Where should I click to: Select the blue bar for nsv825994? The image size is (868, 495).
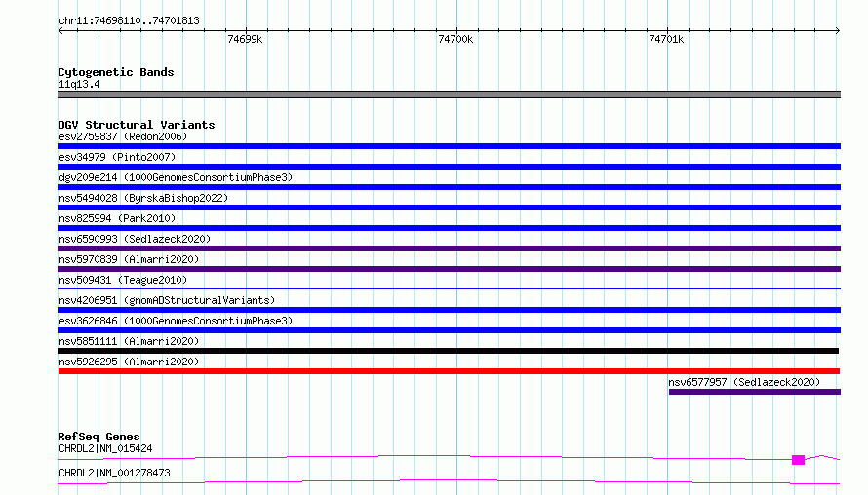coord(449,228)
